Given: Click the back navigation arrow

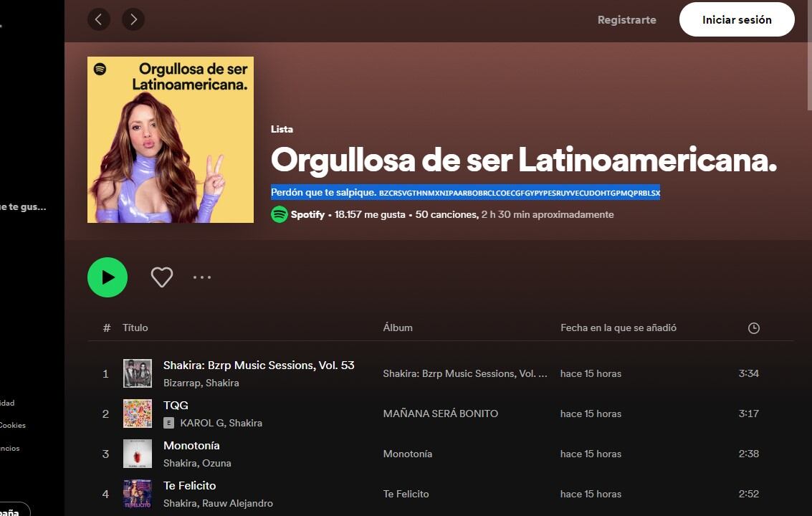Looking at the screenshot, I should pyautogui.click(x=99, y=19).
